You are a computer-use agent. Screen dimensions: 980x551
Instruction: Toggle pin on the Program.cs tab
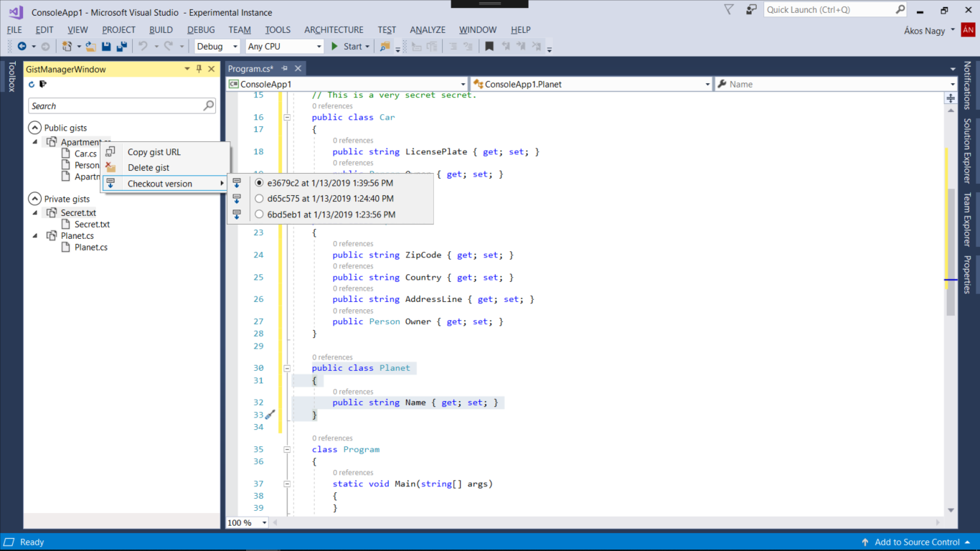(285, 69)
